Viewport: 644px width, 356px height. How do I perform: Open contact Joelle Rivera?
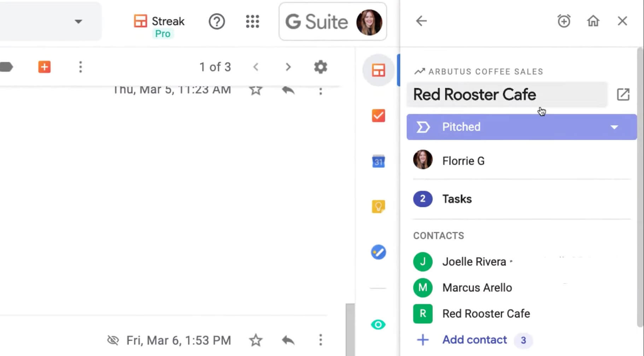[x=474, y=262]
